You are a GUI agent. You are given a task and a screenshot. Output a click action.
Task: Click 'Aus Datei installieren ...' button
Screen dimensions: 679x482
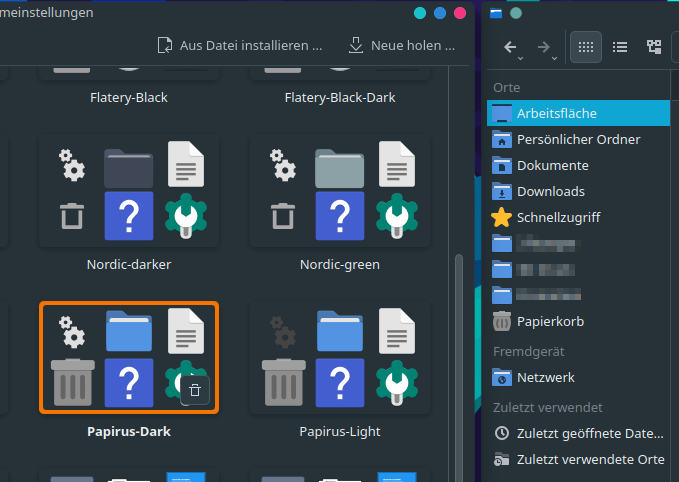(x=239, y=45)
